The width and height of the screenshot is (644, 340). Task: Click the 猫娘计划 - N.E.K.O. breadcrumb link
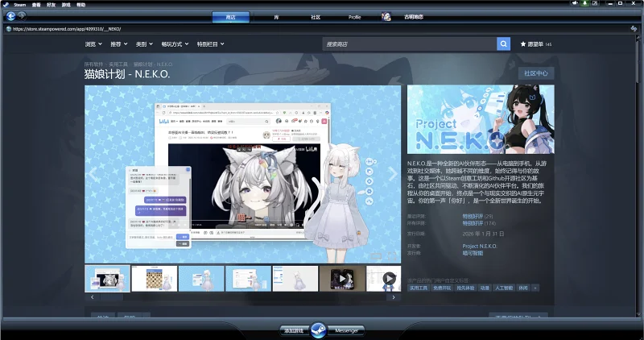tap(153, 64)
